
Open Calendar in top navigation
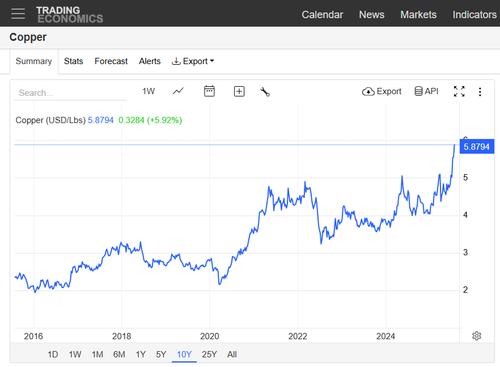[x=322, y=15]
